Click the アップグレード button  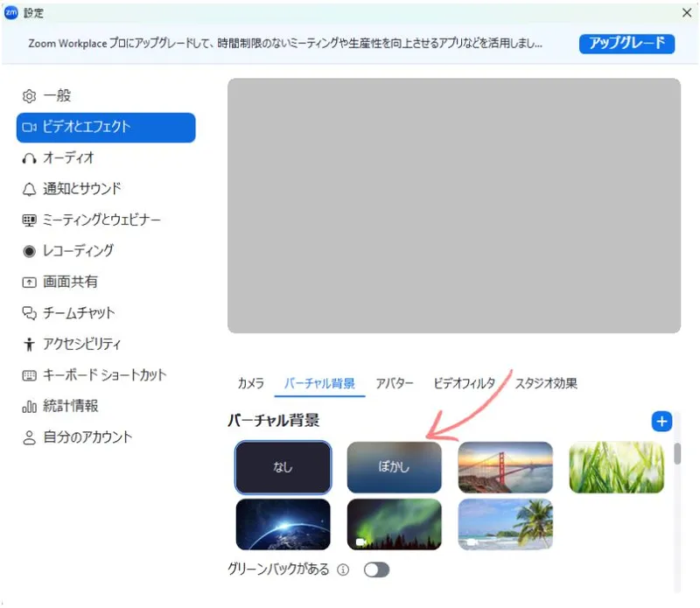point(626,43)
